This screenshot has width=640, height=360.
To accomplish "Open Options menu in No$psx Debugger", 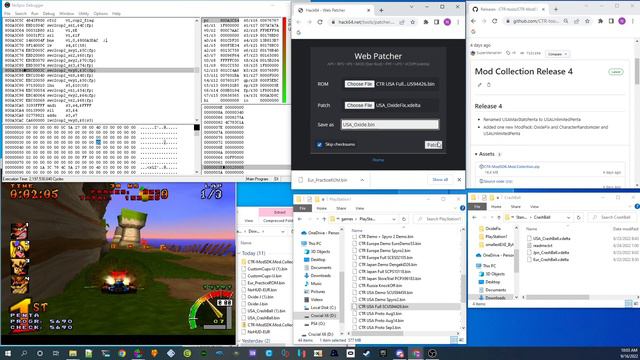I will (100, 13).
